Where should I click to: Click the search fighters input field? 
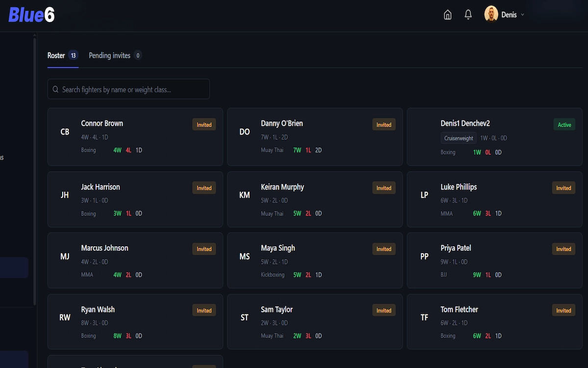(x=128, y=89)
